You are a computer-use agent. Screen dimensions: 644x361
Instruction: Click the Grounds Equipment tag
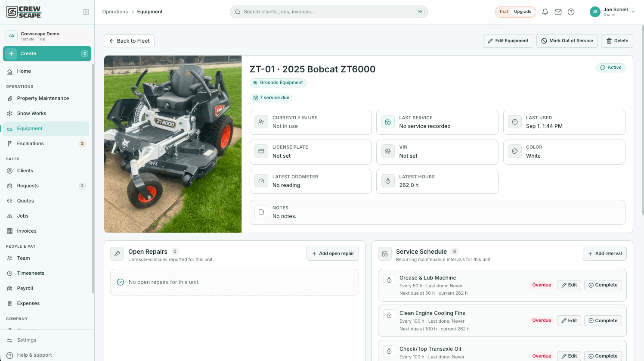pyautogui.click(x=278, y=83)
